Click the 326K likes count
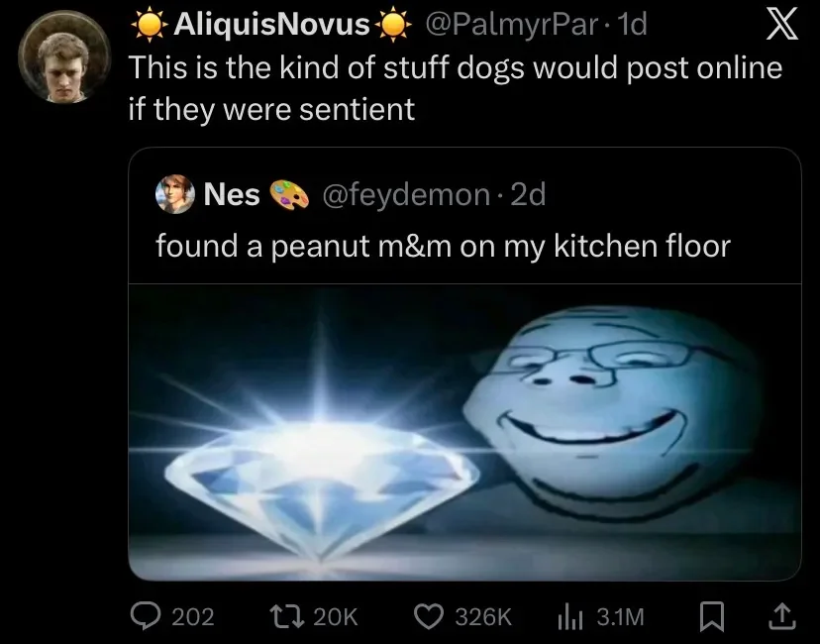The width and height of the screenshot is (820, 644). [x=482, y=616]
